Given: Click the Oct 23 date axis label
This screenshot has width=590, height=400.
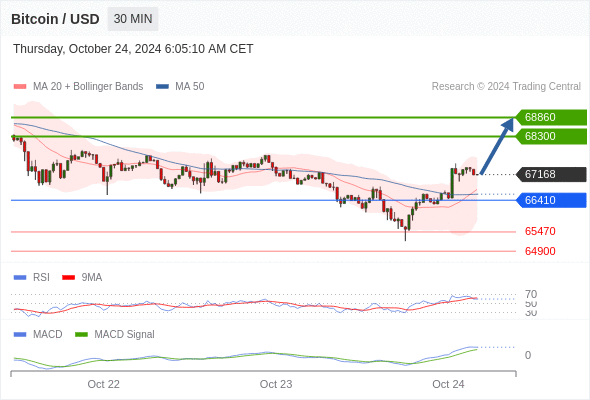Looking at the screenshot, I should point(276,384).
